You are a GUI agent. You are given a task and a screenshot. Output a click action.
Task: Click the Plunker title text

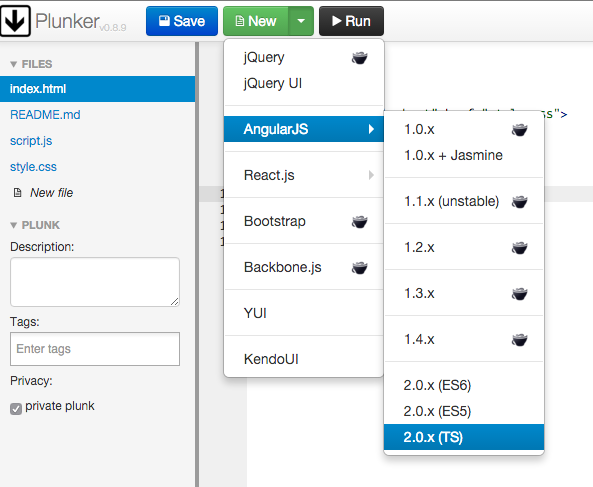click(68, 21)
